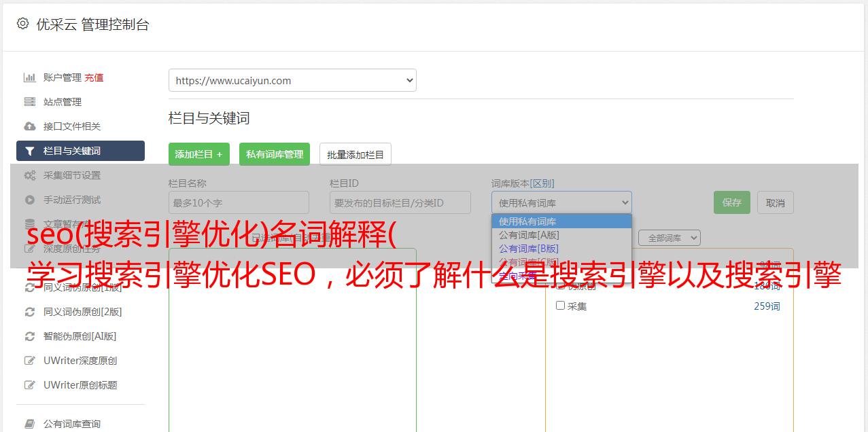Tick the 采集 keyword checkbox
Image resolution: width=868 pixels, height=432 pixels.
point(560,306)
